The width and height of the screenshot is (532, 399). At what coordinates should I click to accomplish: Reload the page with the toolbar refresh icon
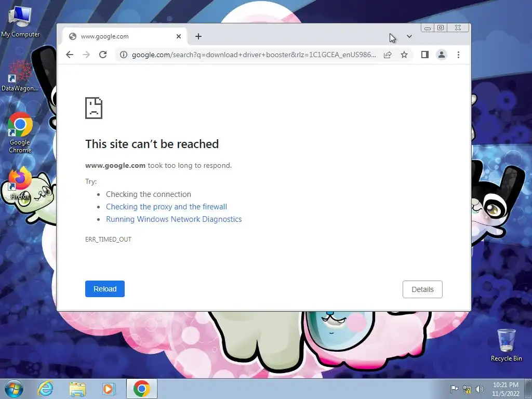103,55
